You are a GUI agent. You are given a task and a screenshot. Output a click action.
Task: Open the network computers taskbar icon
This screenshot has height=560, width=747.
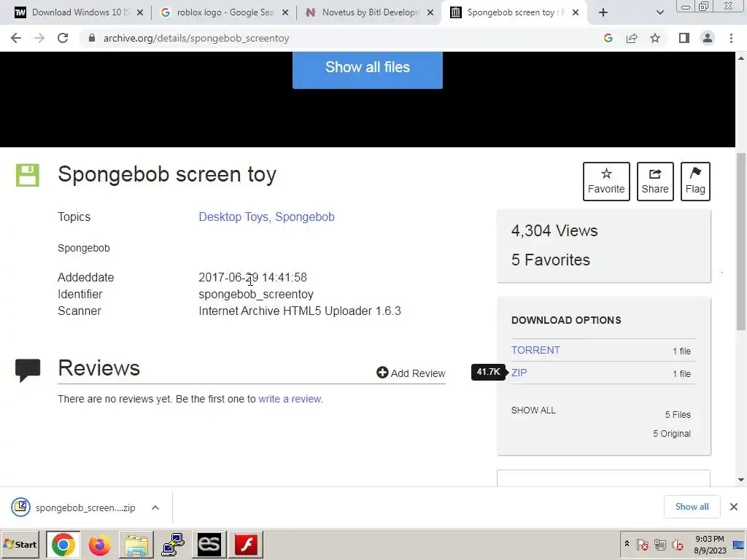coord(173,545)
